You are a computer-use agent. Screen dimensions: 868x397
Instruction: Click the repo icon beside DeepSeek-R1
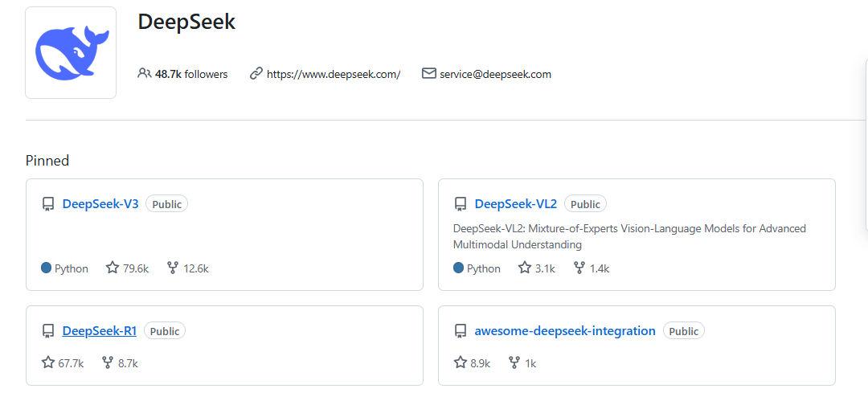coord(48,332)
